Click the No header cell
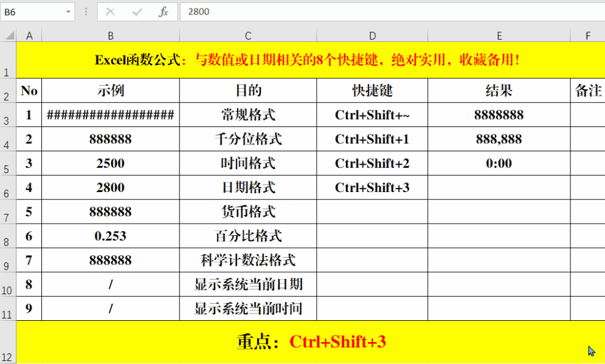This screenshot has width=605, height=364. click(x=29, y=90)
